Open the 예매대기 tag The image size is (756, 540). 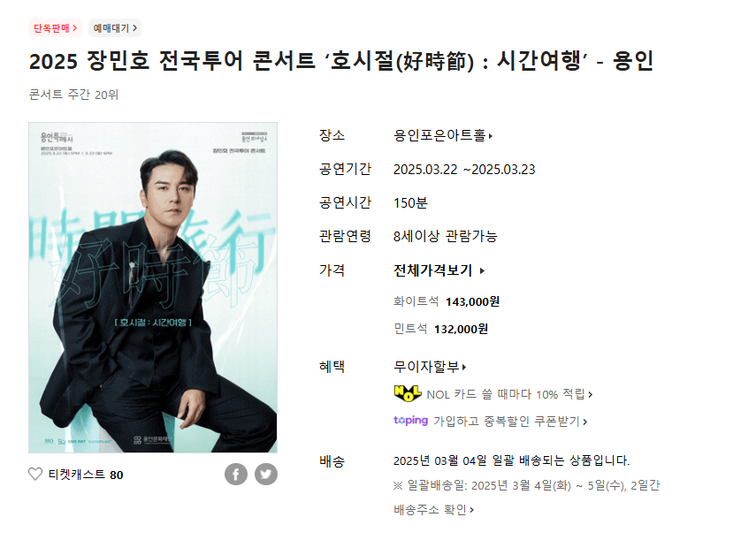click(x=115, y=28)
